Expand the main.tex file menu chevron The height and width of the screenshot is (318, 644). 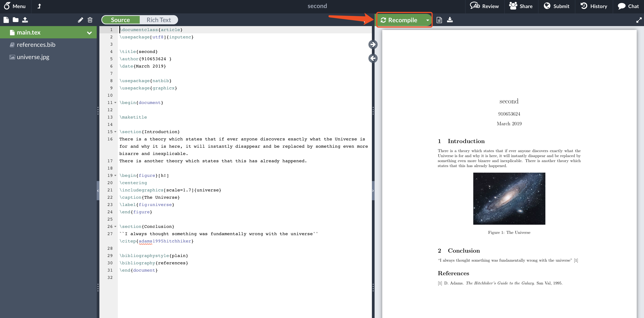(x=89, y=33)
